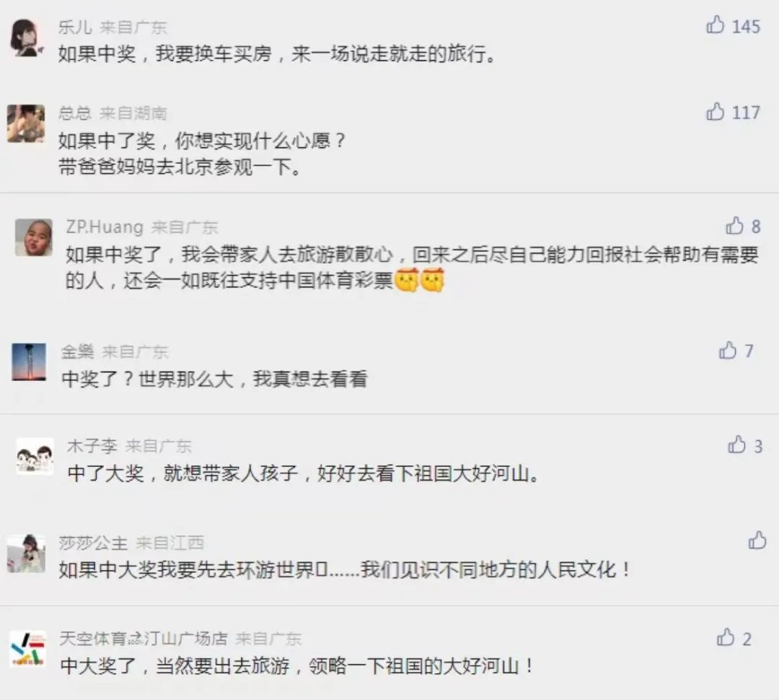Open 天空体育汀山广场店 lottery logo avatar

[28, 648]
